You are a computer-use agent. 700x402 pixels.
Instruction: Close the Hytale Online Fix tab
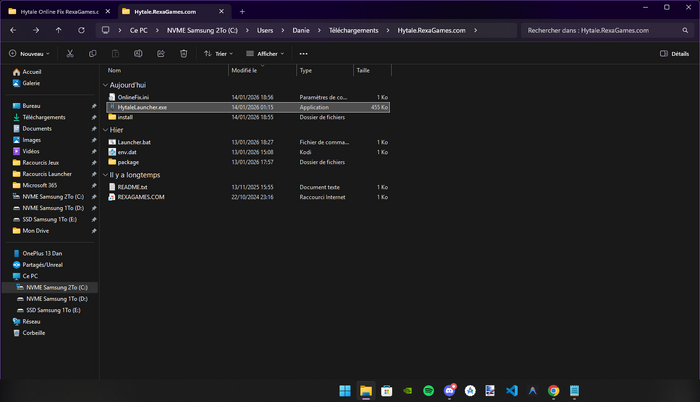click(x=108, y=12)
